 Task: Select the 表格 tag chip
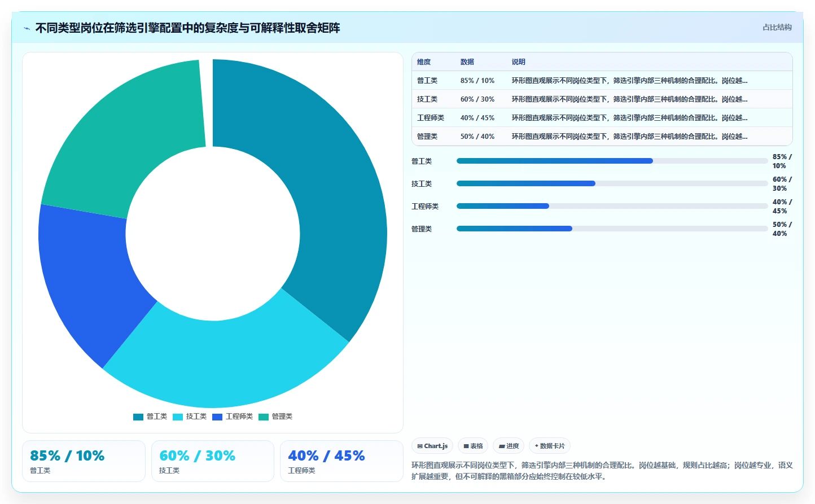473,446
